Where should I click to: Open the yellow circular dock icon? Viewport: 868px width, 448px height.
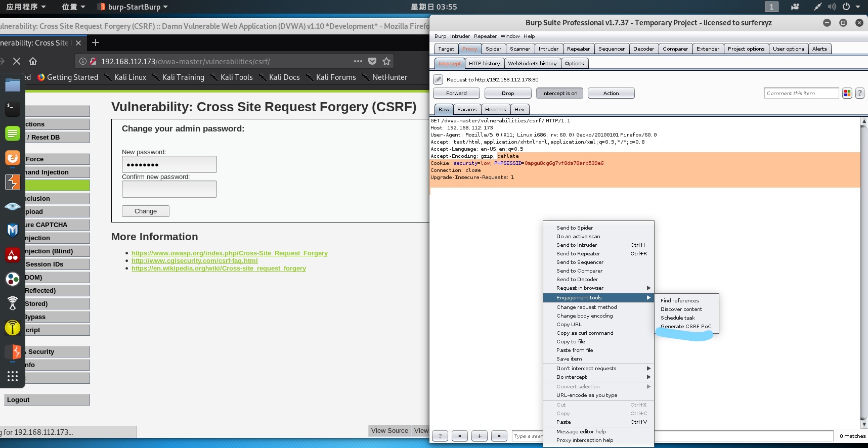tap(13, 328)
